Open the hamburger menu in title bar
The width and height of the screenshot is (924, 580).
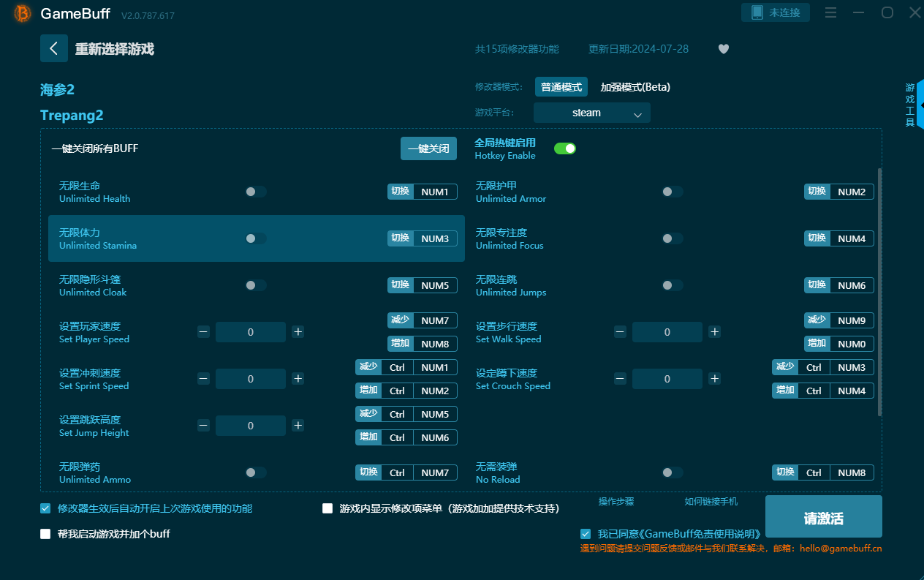(830, 12)
